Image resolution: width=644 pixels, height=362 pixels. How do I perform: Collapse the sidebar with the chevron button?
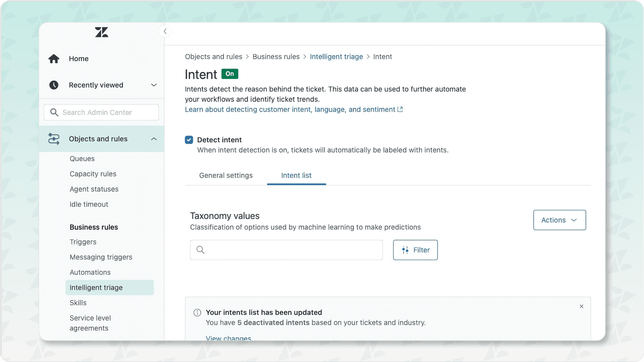(165, 31)
